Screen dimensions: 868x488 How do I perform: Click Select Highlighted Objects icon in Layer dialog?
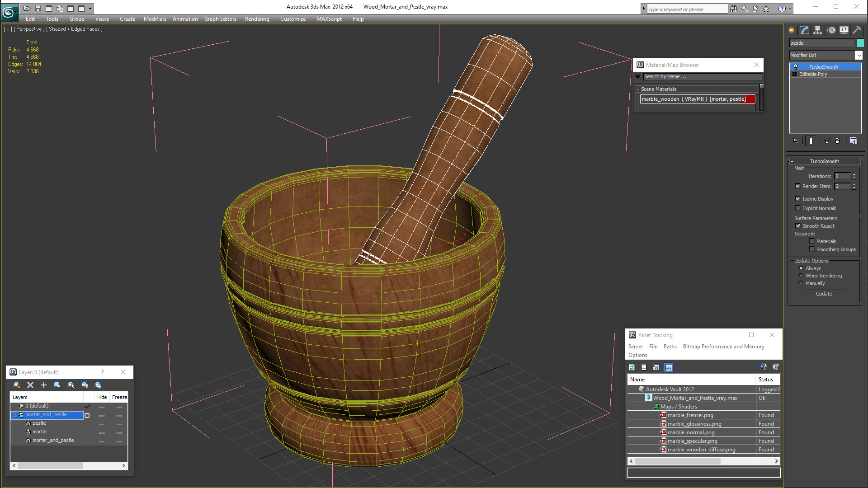pyautogui.click(x=57, y=385)
